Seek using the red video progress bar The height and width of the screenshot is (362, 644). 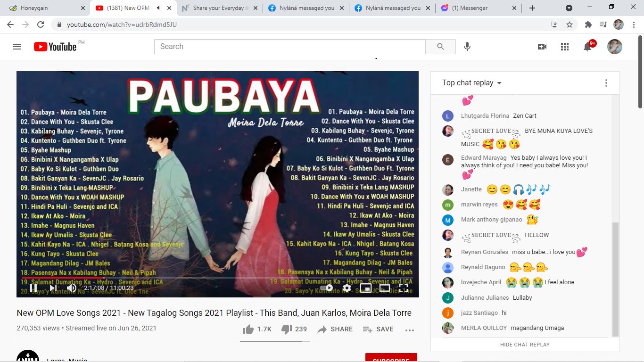coord(217,278)
